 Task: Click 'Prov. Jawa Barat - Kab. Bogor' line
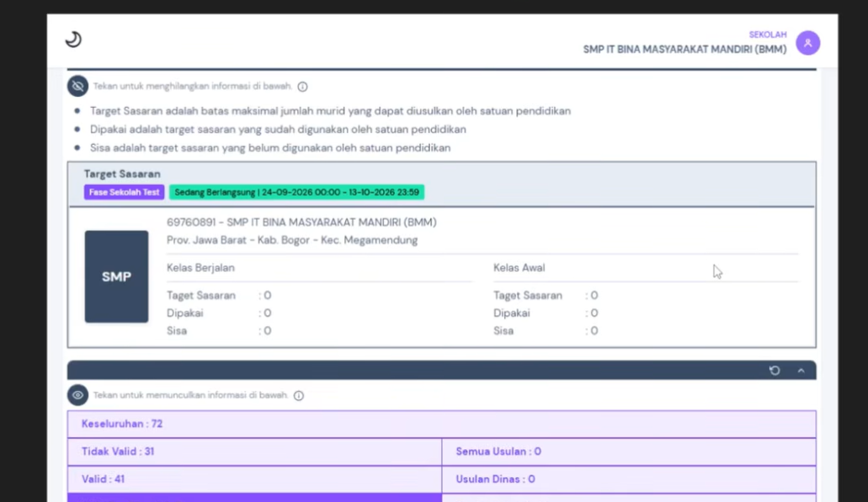click(x=292, y=240)
